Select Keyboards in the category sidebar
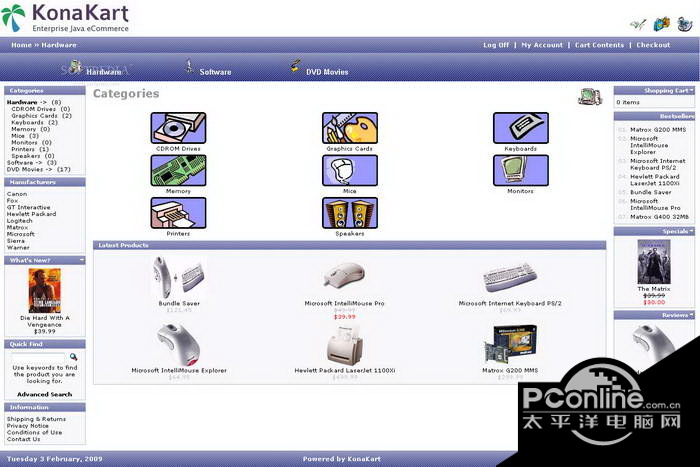This screenshot has width=700, height=467. click(x=28, y=122)
